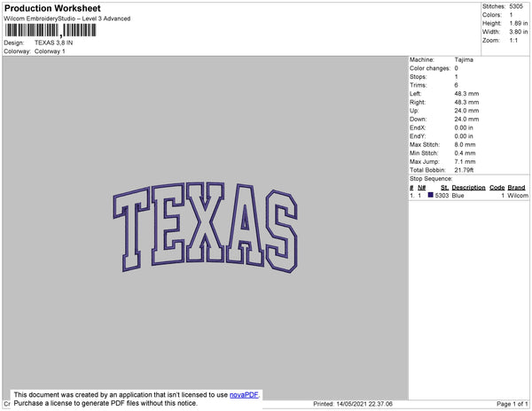Click the barcode under the worksheet title
The height and width of the screenshot is (411, 532).
(x=51, y=30)
